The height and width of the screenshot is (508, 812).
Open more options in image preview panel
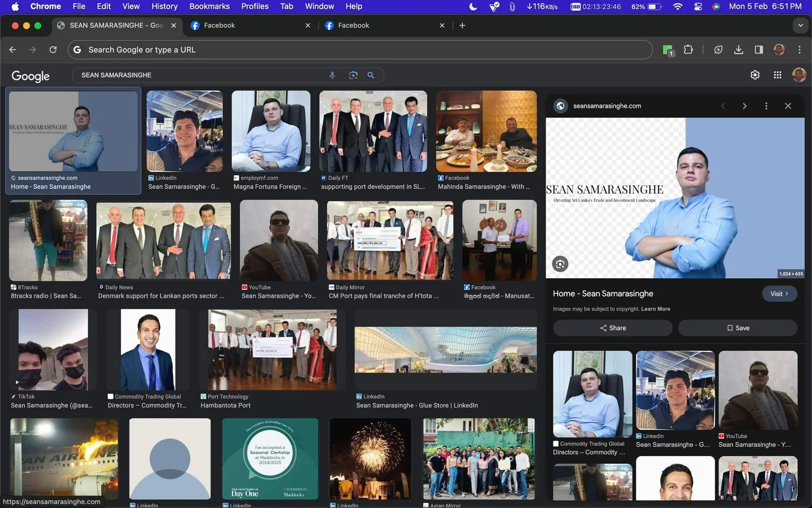766,106
